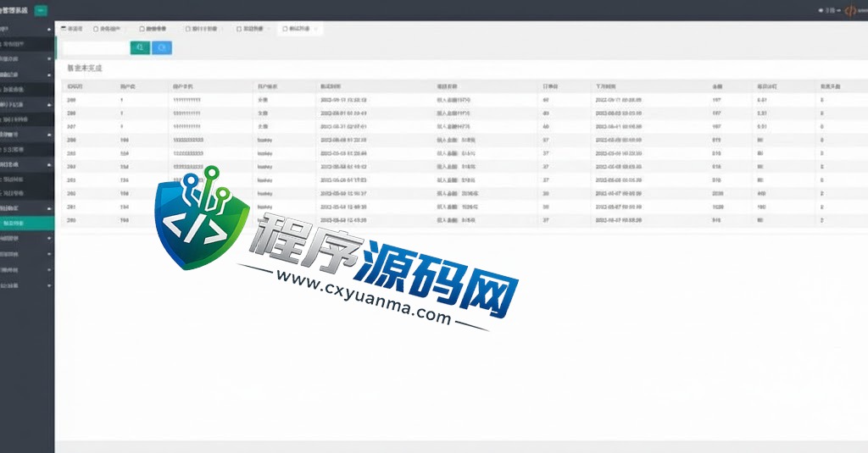Viewport: 868px width, 453px height.
Task: Select the teal highlighted active sidebar item
Action: coord(27,224)
